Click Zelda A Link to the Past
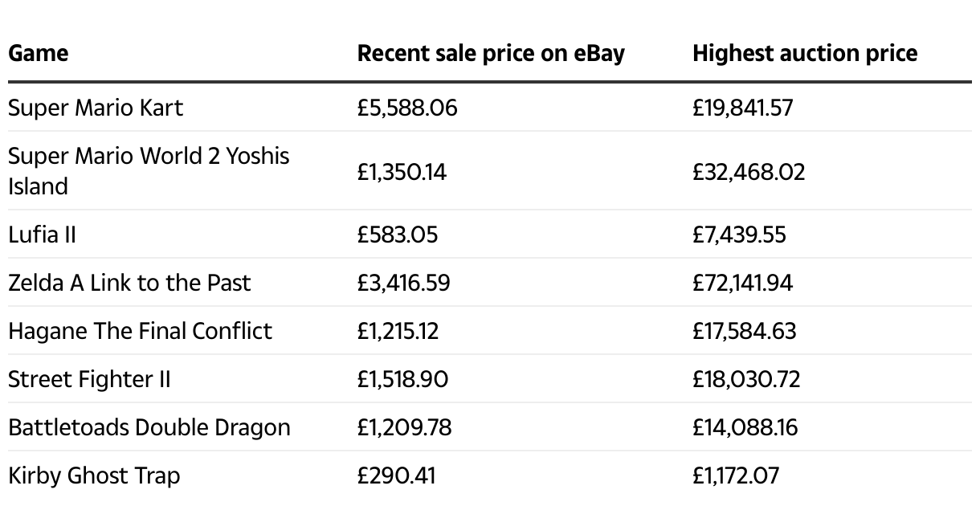 [129, 283]
